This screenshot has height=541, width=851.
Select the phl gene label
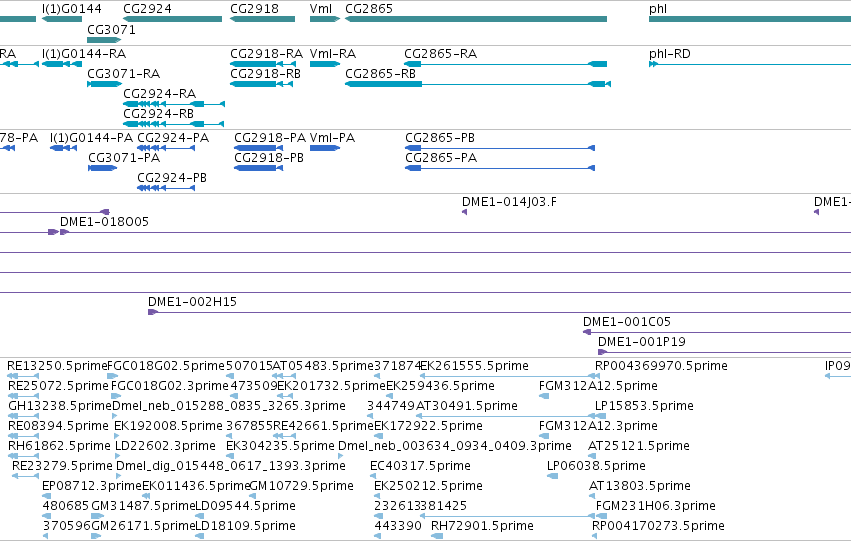point(658,9)
